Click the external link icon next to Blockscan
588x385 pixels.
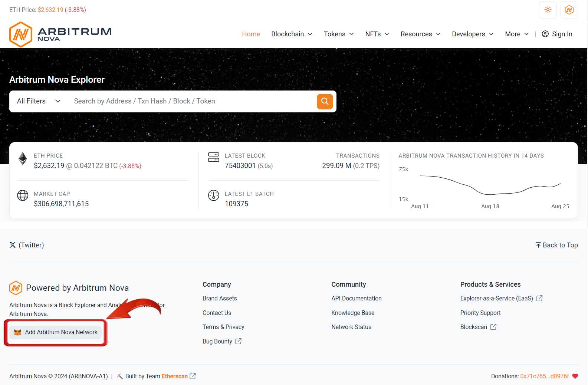tap(493, 327)
